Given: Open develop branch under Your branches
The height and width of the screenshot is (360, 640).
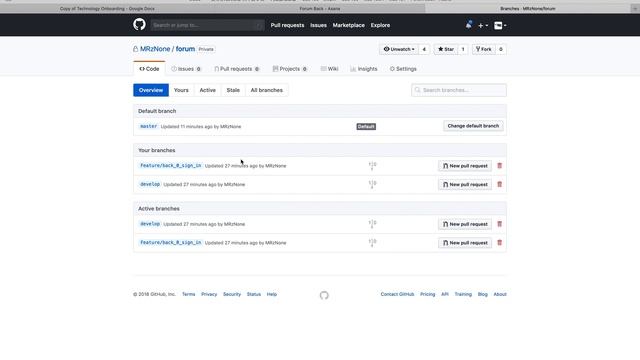Looking at the screenshot, I should [x=150, y=184].
